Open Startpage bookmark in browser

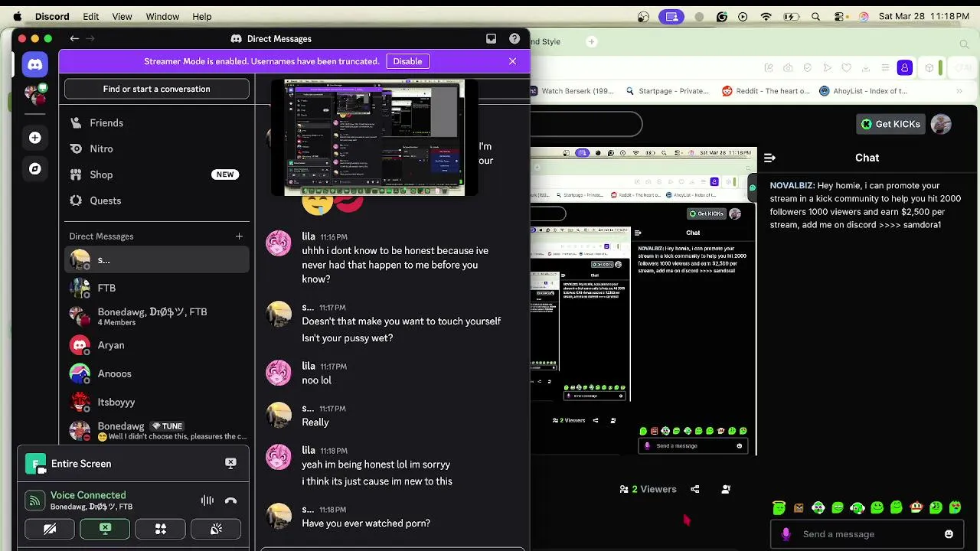click(x=667, y=90)
